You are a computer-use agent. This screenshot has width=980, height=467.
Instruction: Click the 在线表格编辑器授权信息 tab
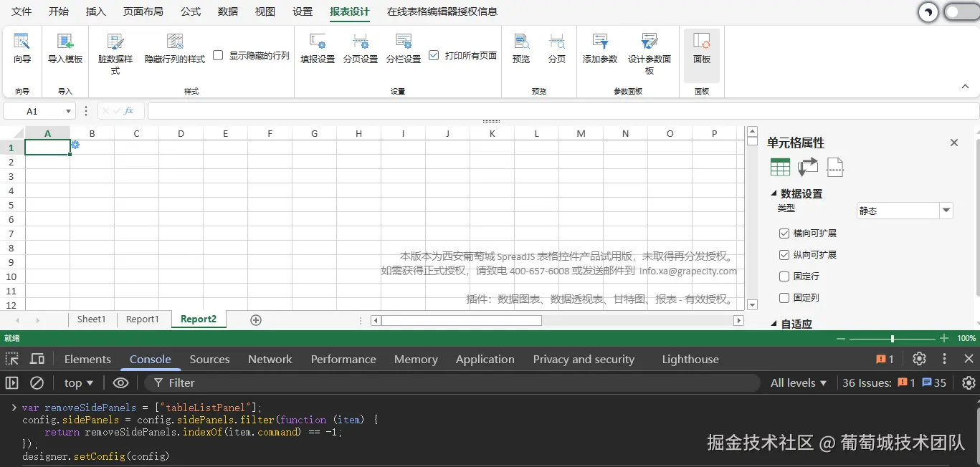[442, 11]
